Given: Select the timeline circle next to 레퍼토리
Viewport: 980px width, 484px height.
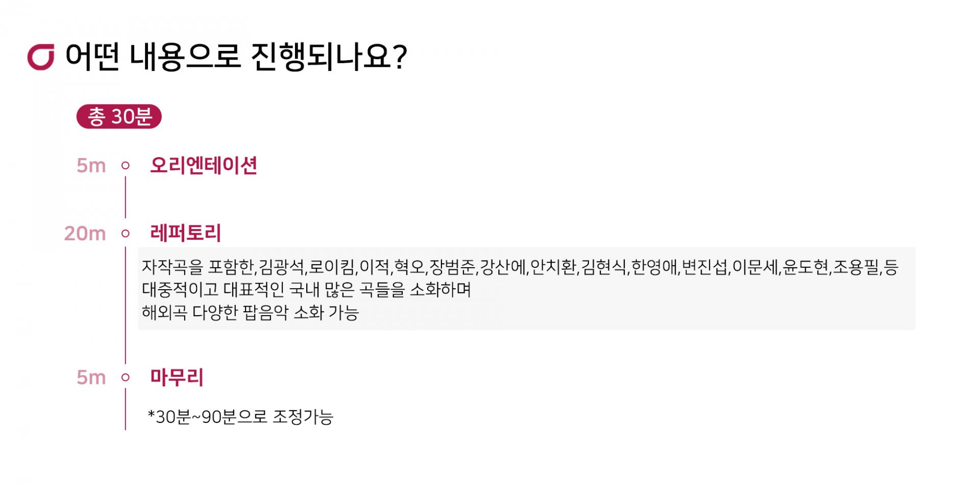Looking at the screenshot, I should (125, 234).
